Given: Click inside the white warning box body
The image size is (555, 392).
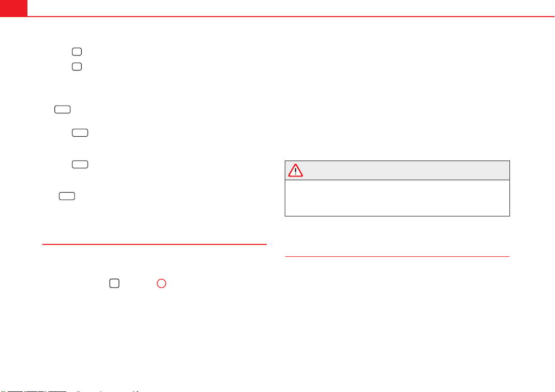Looking at the screenshot, I should tap(397, 198).
